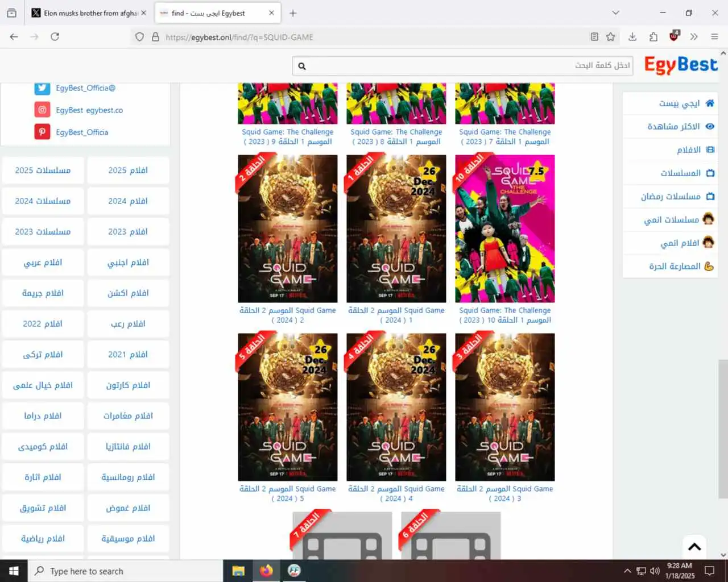Open Firefox View icon in tab strip

(x=11, y=13)
